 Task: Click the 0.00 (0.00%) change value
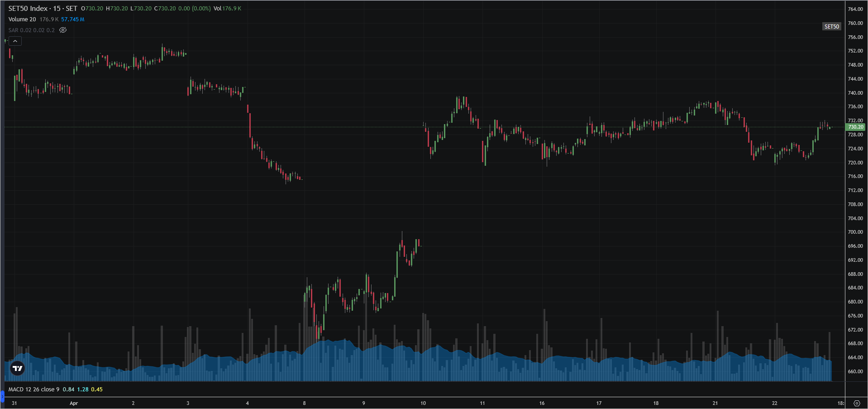(195, 9)
